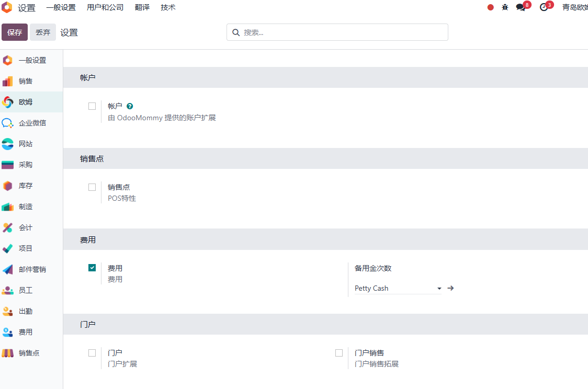Click the 邮件营销 sidebar paper plane icon

point(7,269)
